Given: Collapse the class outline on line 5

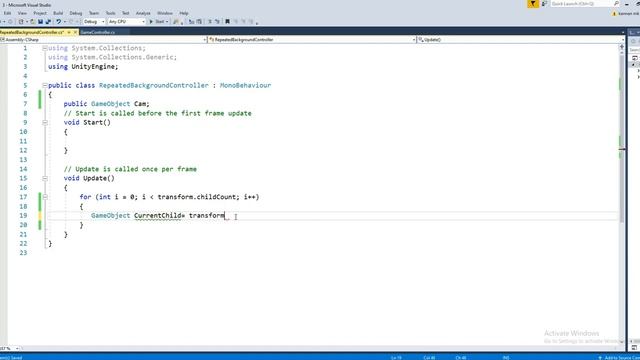Looking at the screenshot, I should (45, 85).
